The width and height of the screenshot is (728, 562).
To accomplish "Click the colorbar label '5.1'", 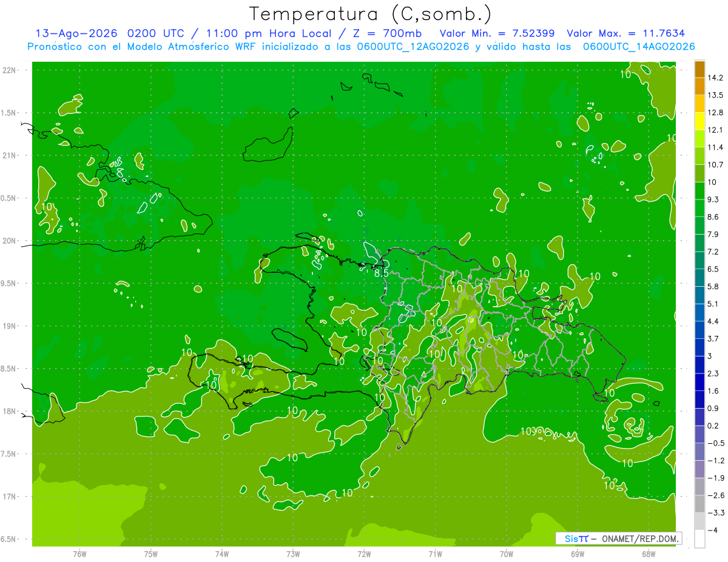I will (x=713, y=304).
